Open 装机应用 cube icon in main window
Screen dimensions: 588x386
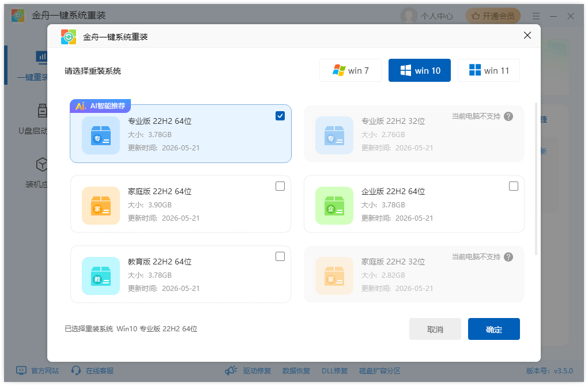coord(42,164)
